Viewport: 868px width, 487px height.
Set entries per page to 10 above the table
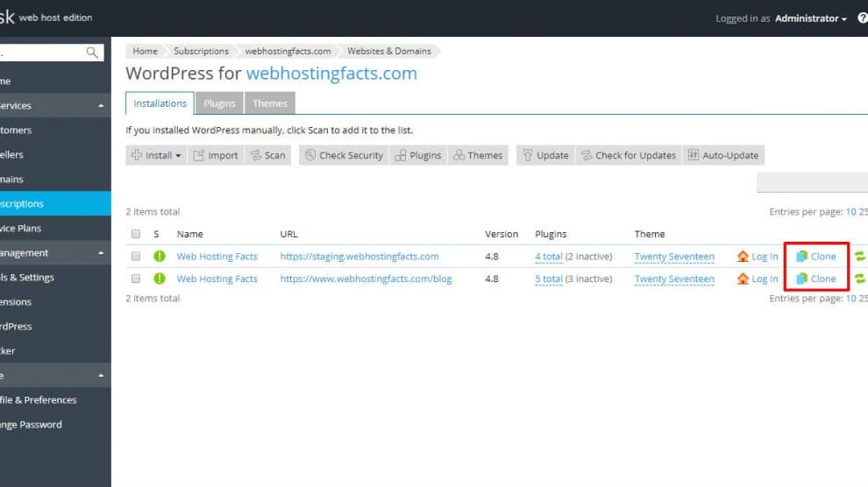(x=850, y=212)
